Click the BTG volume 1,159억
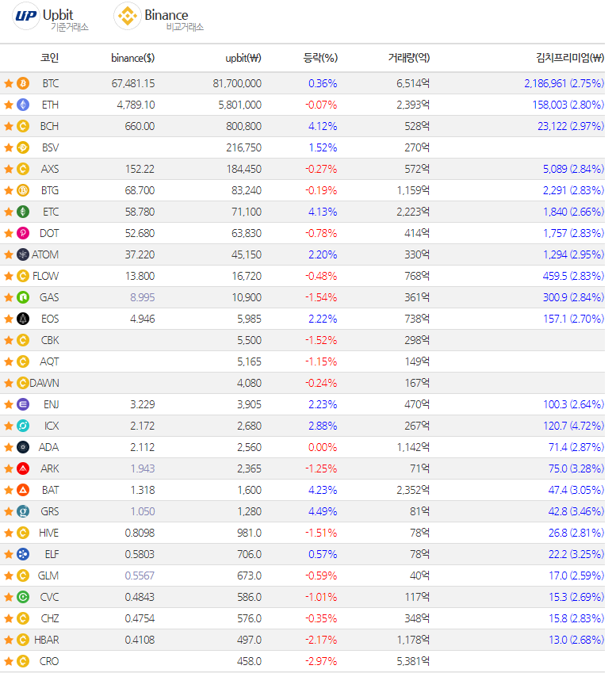The image size is (616, 673). [413, 190]
